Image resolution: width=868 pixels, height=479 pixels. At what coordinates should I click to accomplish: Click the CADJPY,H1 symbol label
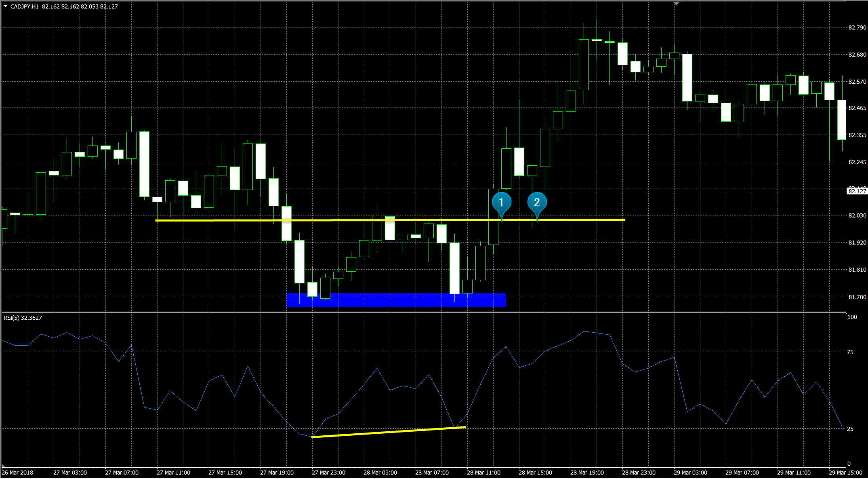pos(24,6)
